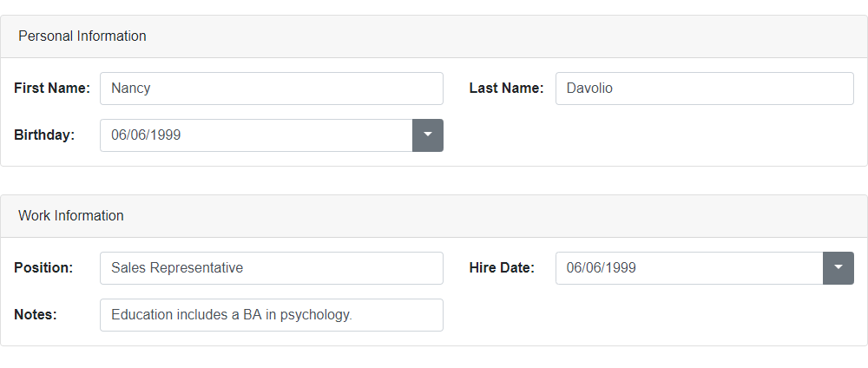Select the Position field showing Sales Representative
This screenshot has width=868, height=368.
(271, 268)
